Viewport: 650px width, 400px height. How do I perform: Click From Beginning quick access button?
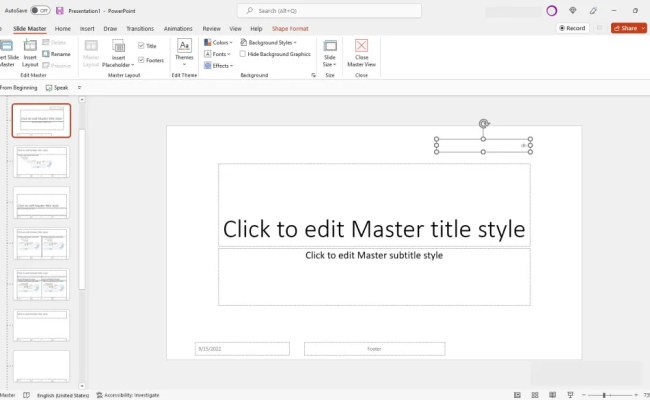(x=18, y=87)
